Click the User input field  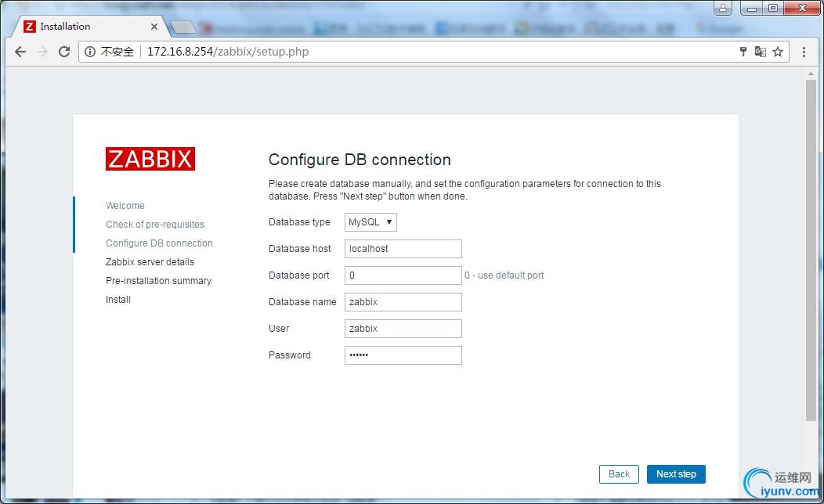(403, 329)
